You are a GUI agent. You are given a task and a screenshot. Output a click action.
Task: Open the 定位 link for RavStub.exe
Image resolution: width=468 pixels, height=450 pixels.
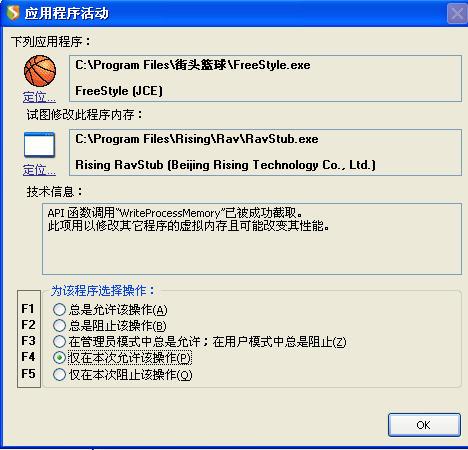point(39,170)
